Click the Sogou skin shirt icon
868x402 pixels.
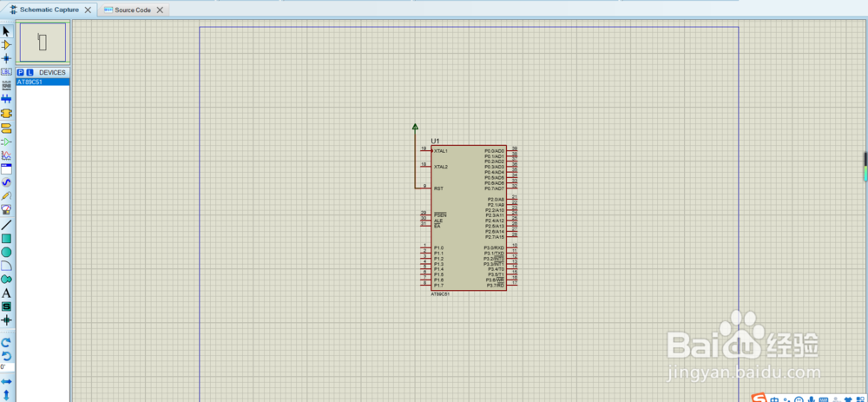[847, 399]
